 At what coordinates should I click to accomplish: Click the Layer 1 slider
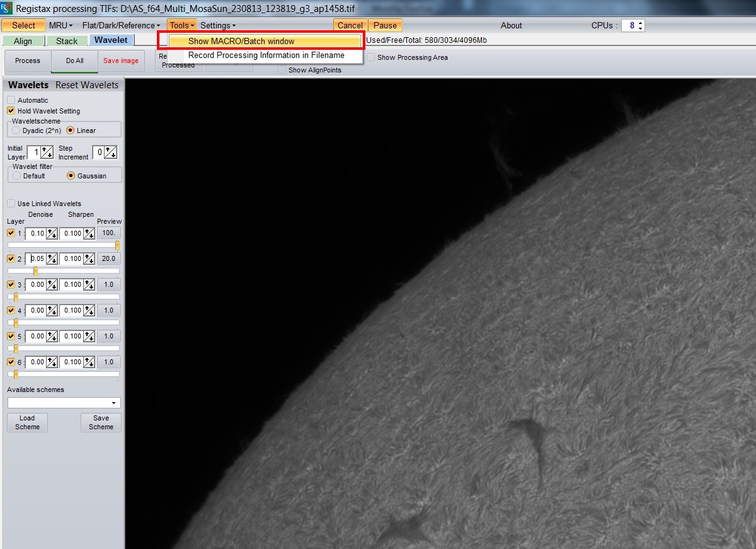coord(64,245)
